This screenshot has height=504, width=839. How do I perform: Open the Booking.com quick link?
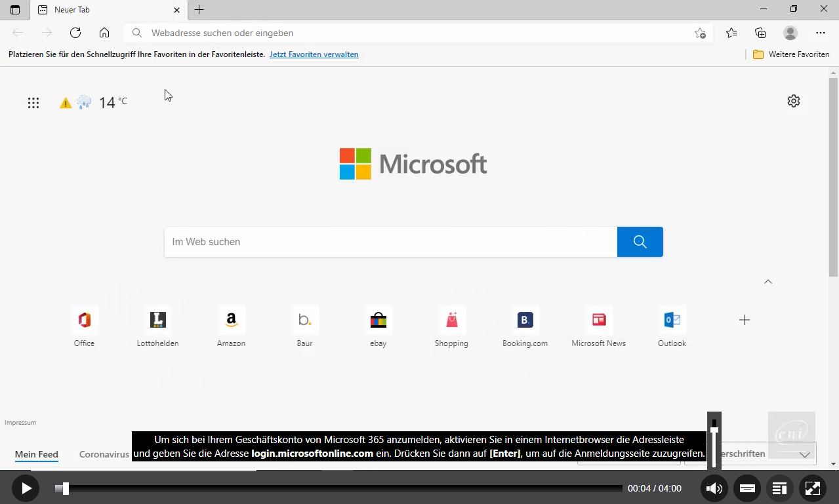point(525,327)
